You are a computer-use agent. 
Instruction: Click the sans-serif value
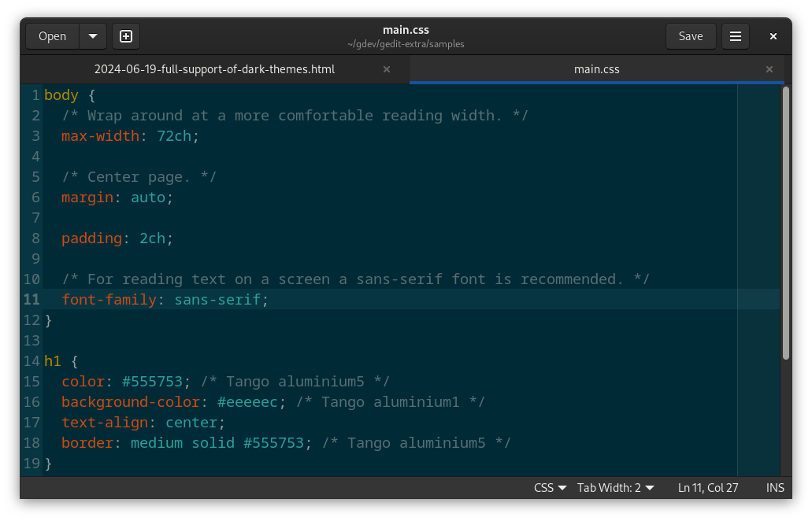[217, 300]
